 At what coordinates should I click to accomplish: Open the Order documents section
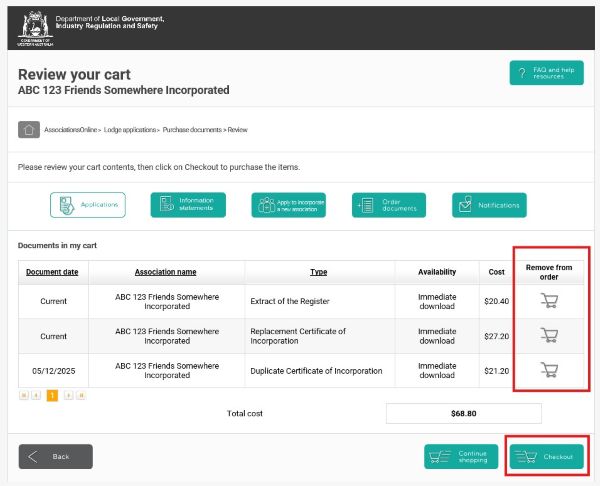(389, 205)
